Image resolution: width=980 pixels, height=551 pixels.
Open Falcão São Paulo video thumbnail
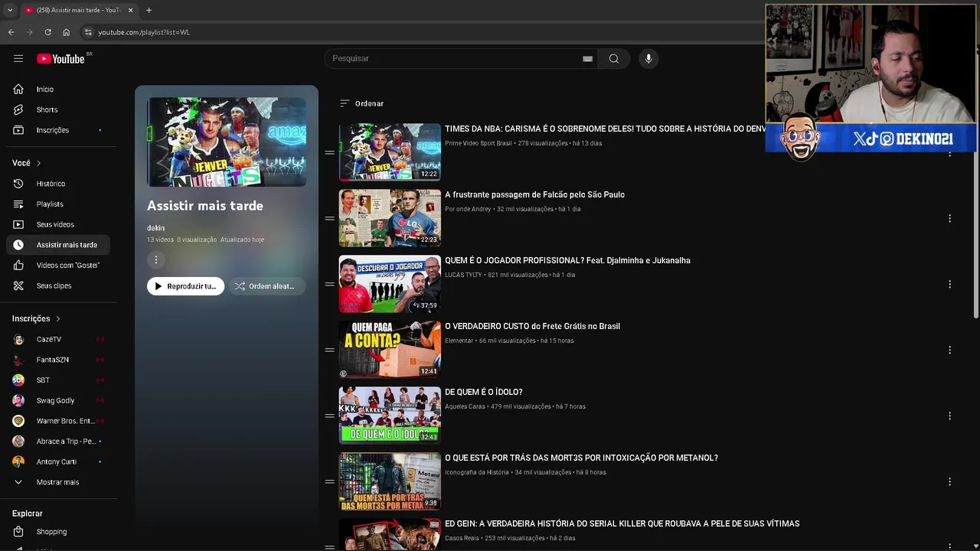[390, 218]
